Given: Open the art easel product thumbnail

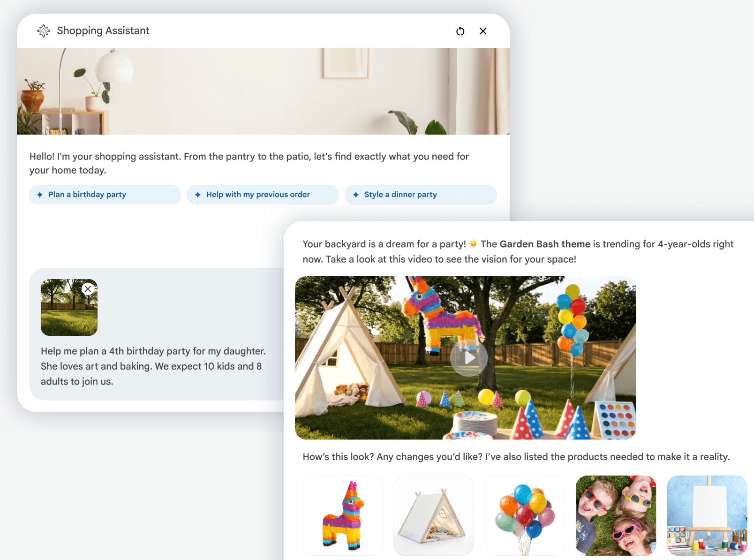Looking at the screenshot, I should click(707, 515).
